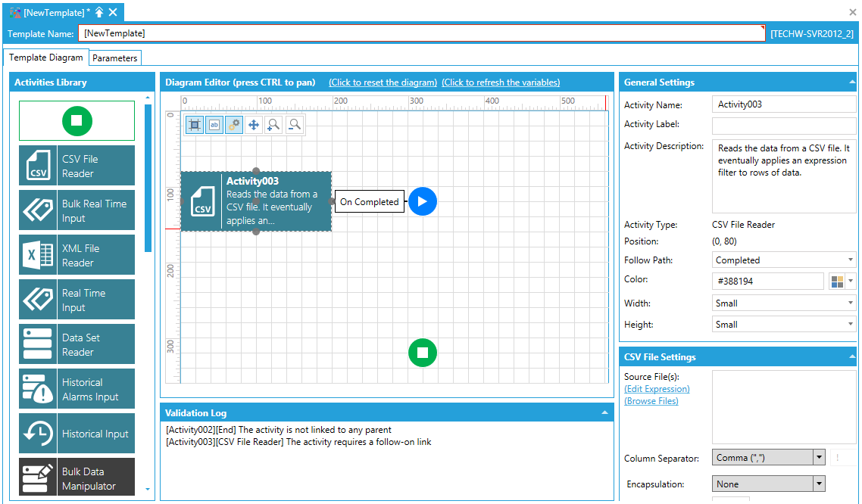Open the Column Separator dropdown
The image size is (862, 504).
[768, 458]
